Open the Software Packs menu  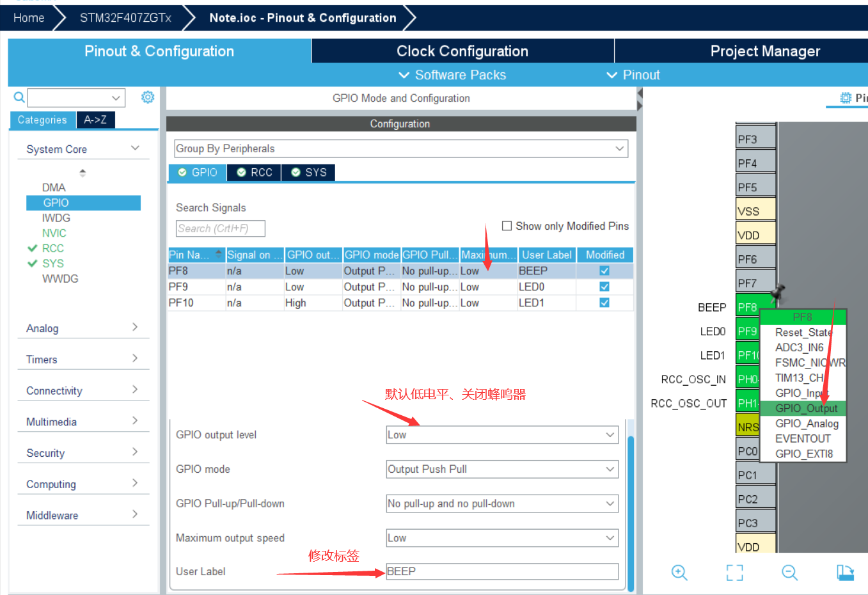pos(452,75)
